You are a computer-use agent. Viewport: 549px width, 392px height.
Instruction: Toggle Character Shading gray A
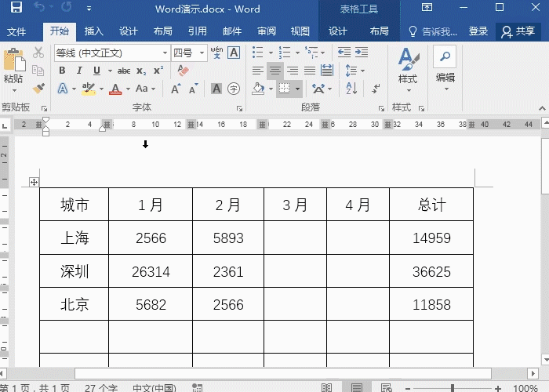tap(216, 89)
